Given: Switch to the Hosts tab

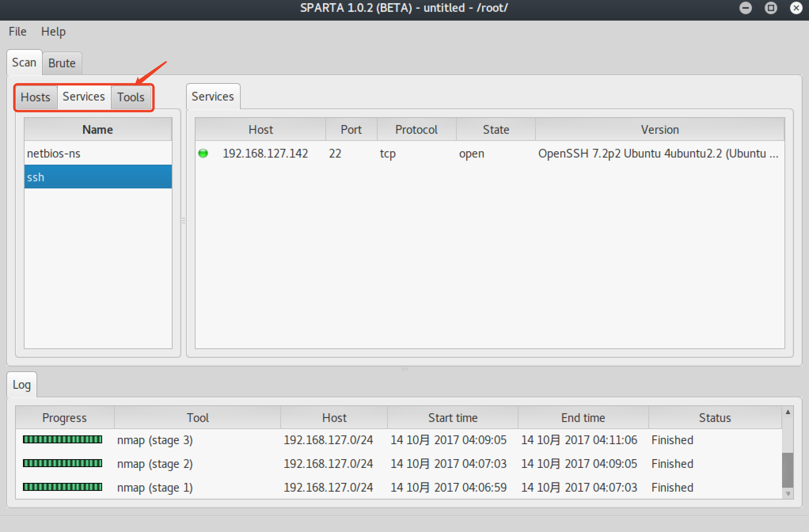Looking at the screenshot, I should point(36,97).
